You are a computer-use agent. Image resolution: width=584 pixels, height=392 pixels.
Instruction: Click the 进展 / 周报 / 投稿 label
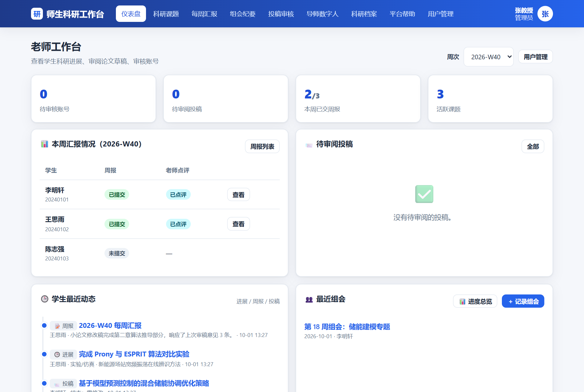pyautogui.click(x=258, y=301)
